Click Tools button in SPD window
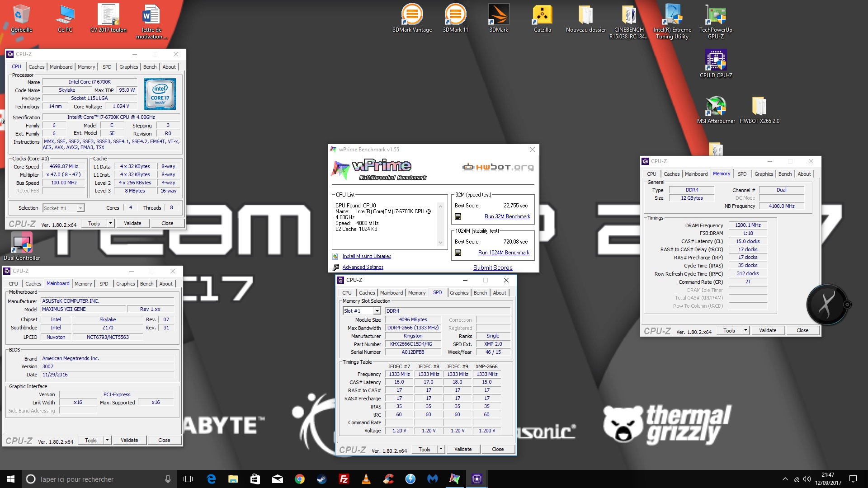Viewport: 868px width, 488px height. click(425, 449)
